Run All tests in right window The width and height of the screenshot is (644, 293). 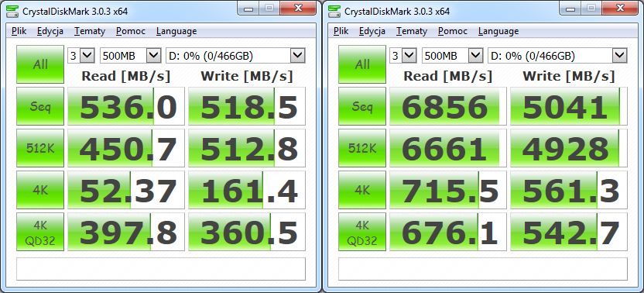click(362, 64)
